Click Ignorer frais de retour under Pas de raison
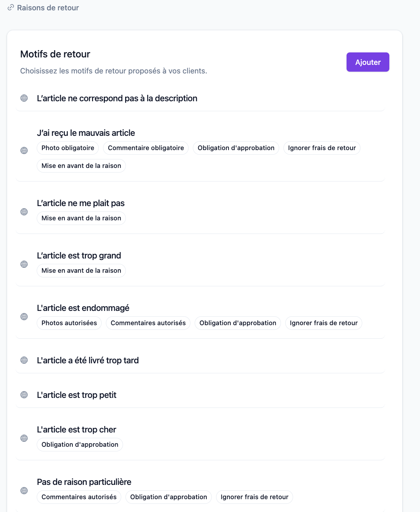Image resolution: width=420 pixels, height=512 pixels. point(255,497)
